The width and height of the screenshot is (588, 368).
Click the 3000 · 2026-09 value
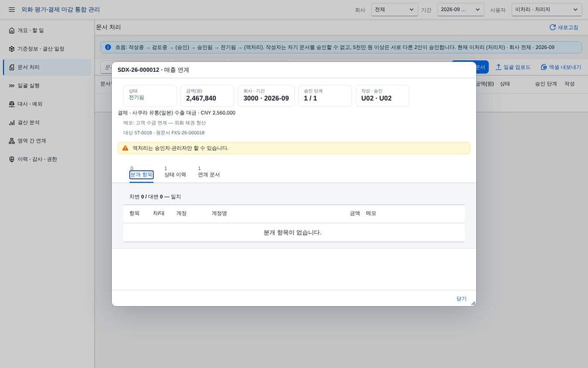point(266,98)
